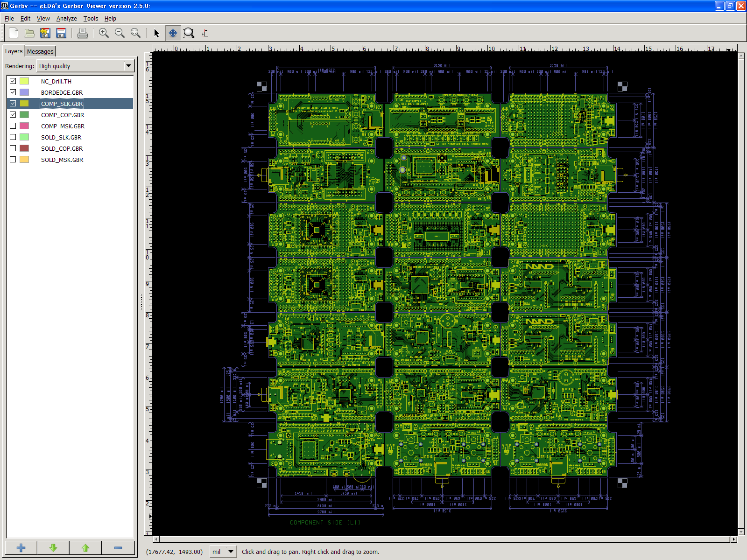Click the Revert project icon
747x560 pixels.
click(45, 33)
